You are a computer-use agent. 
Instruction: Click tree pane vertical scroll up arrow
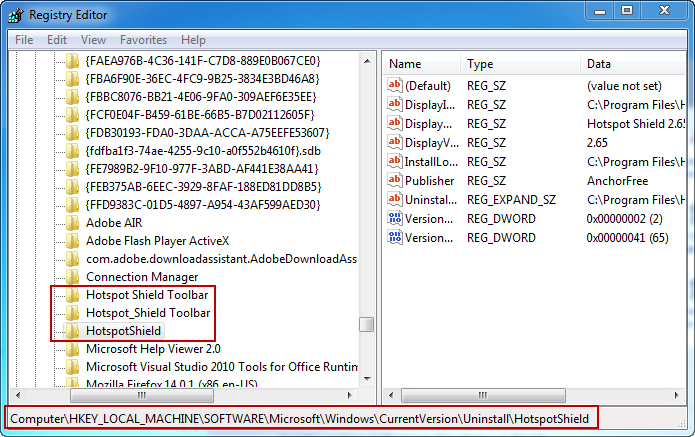point(367,61)
